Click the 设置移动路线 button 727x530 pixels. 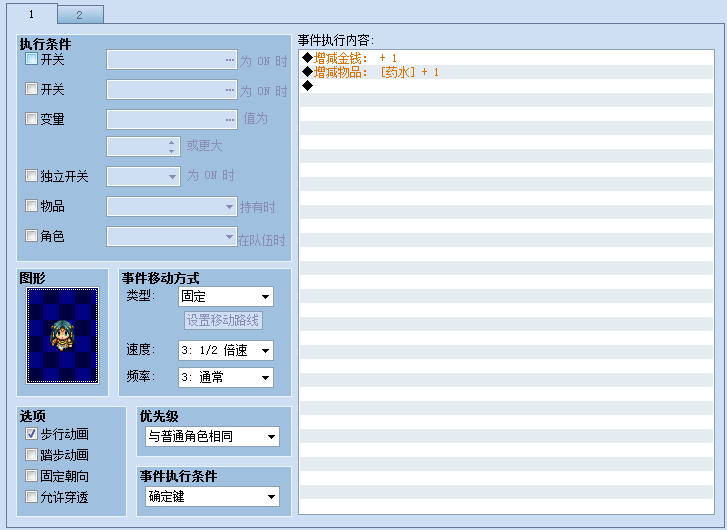tap(223, 320)
